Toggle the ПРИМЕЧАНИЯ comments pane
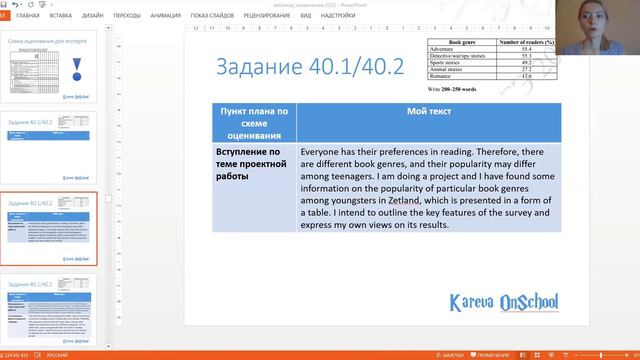Image resolution: width=640 pixels, height=360 pixels. click(x=490, y=355)
